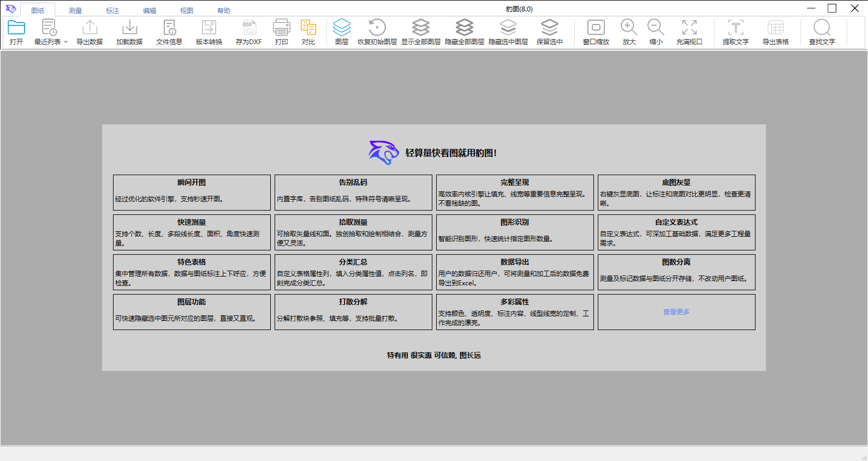Open the 图层 layers icon

pyautogui.click(x=342, y=27)
